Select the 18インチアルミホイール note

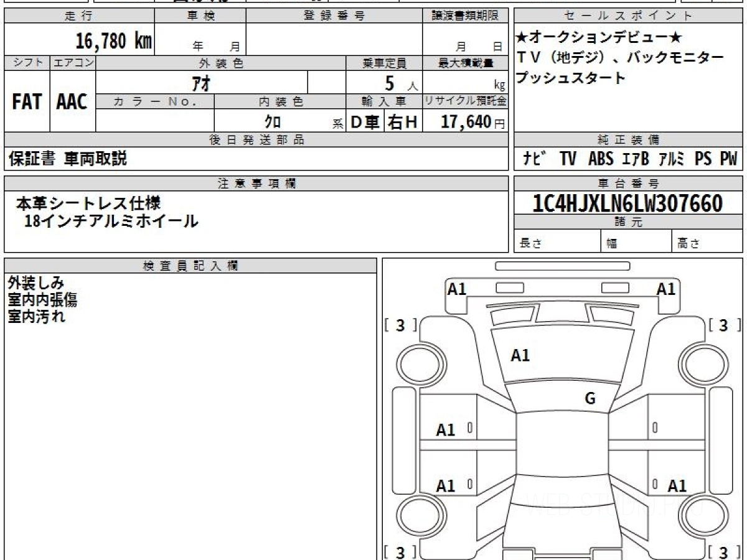pyautogui.click(x=111, y=221)
